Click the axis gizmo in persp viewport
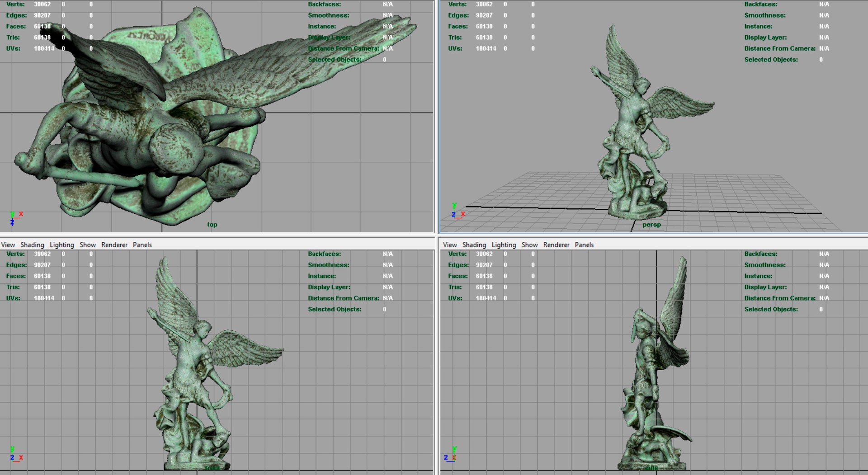868x475 pixels. pos(458,211)
